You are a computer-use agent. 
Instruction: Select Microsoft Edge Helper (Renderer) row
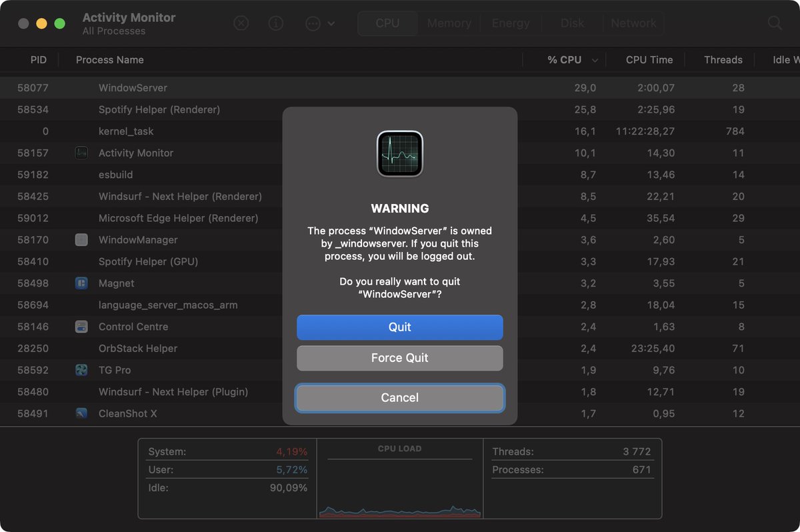point(400,218)
